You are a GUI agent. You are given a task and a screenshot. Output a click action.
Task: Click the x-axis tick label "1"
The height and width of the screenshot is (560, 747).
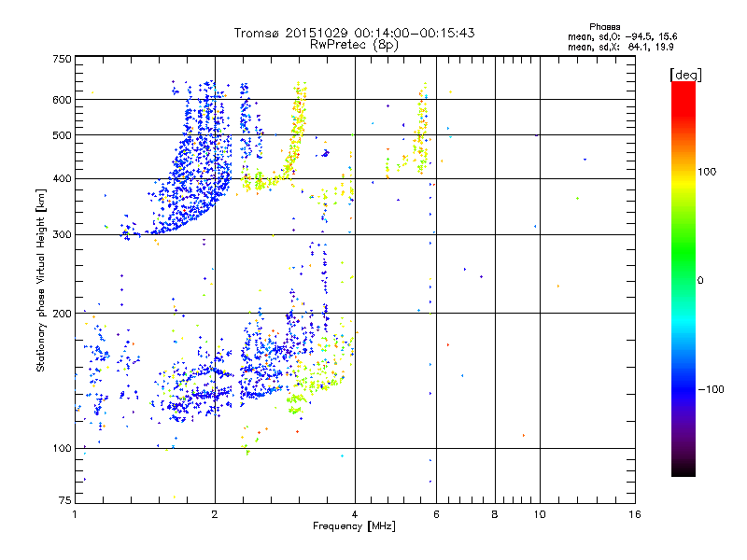(75, 514)
